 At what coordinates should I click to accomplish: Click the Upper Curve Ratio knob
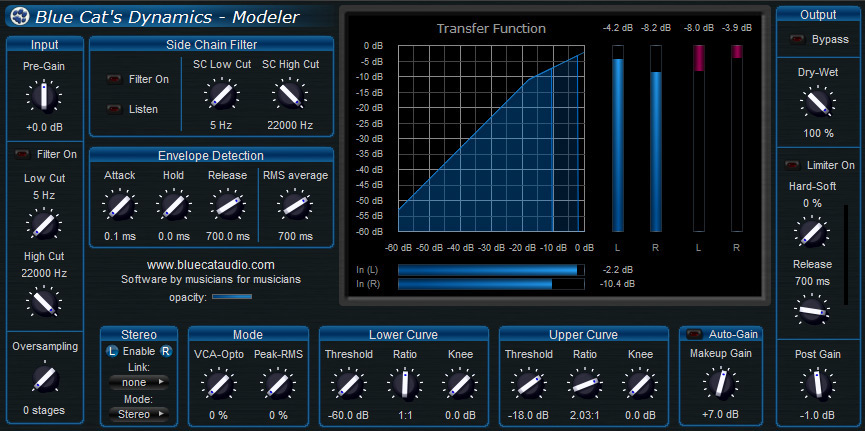[584, 385]
